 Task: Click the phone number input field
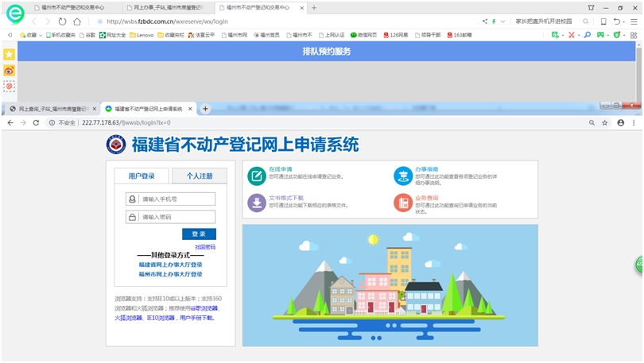(x=177, y=199)
